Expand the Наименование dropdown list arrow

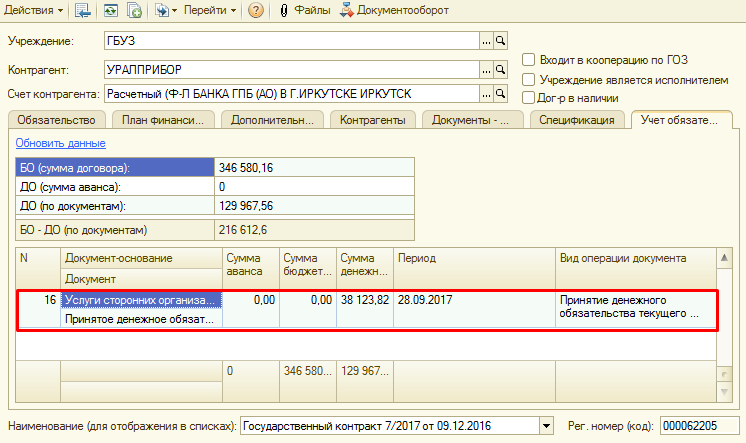pos(546,426)
